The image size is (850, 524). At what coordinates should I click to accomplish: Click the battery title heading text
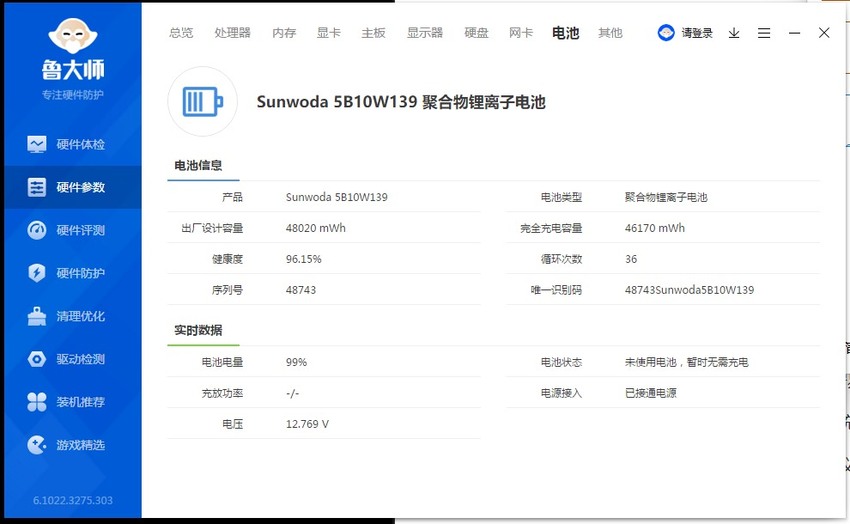(401, 102)
